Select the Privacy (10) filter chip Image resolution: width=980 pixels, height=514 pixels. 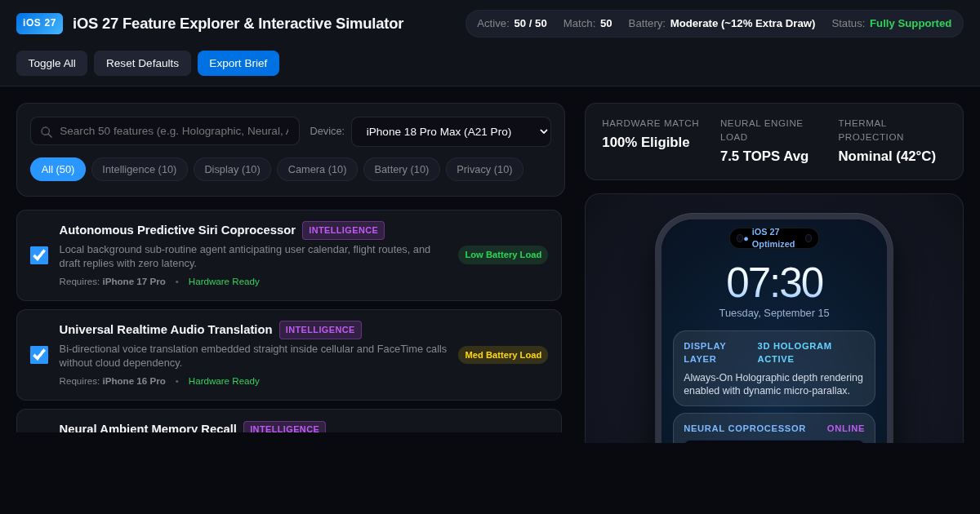coord(484,169)
